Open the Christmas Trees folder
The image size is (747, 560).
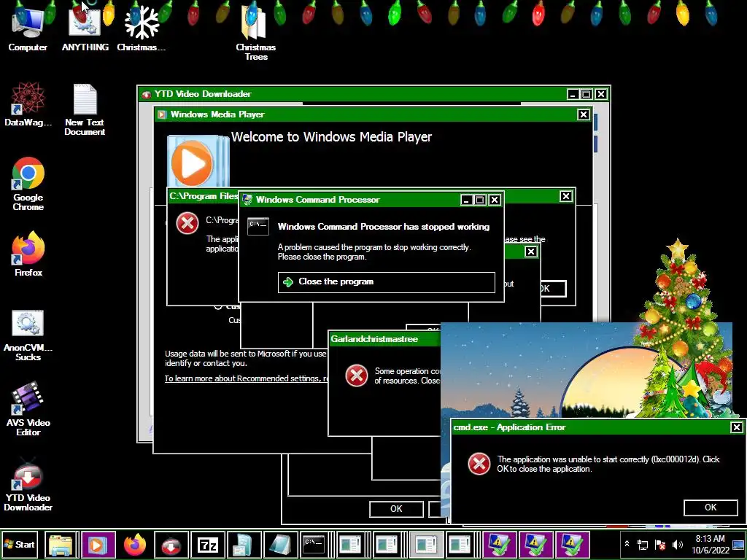click(x=256, y=34)
